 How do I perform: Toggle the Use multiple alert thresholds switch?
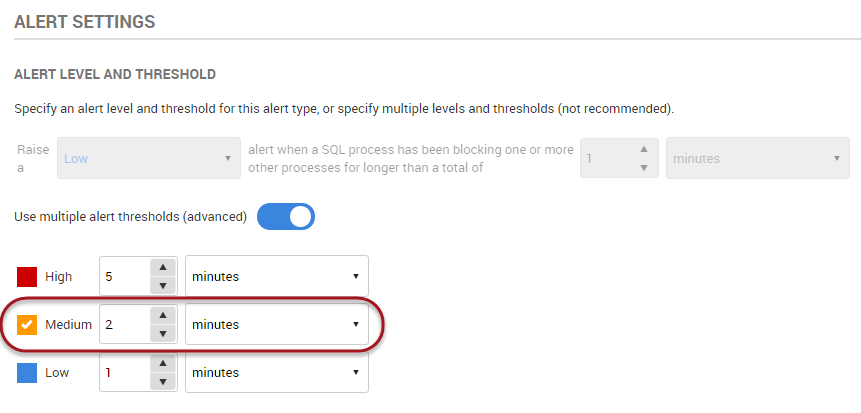click(286, 216)
